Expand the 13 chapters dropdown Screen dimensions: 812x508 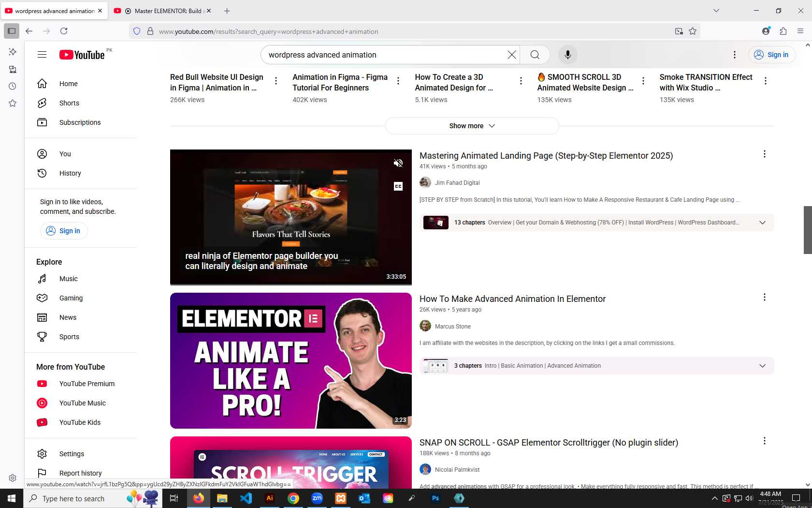point(762,223)
